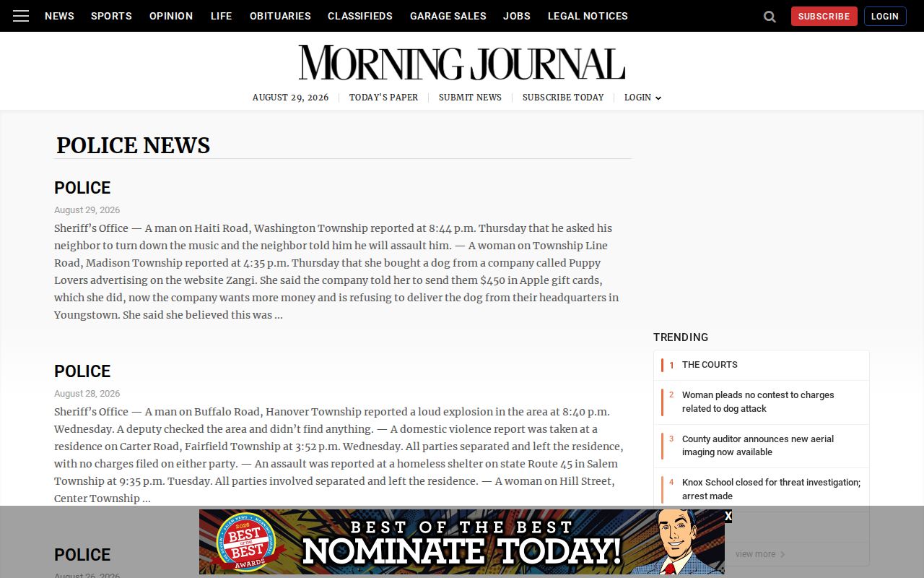Screen dimensions: 924x578
Task: Open County auditor aerial imaging story
Action: (758, 445)
